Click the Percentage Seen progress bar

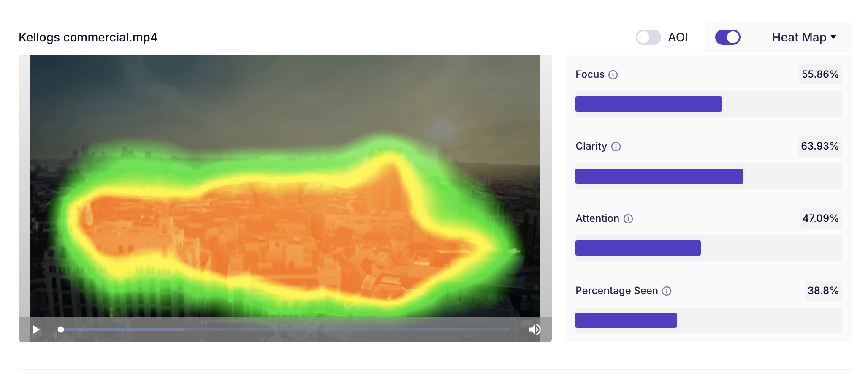tap(708, 320)
